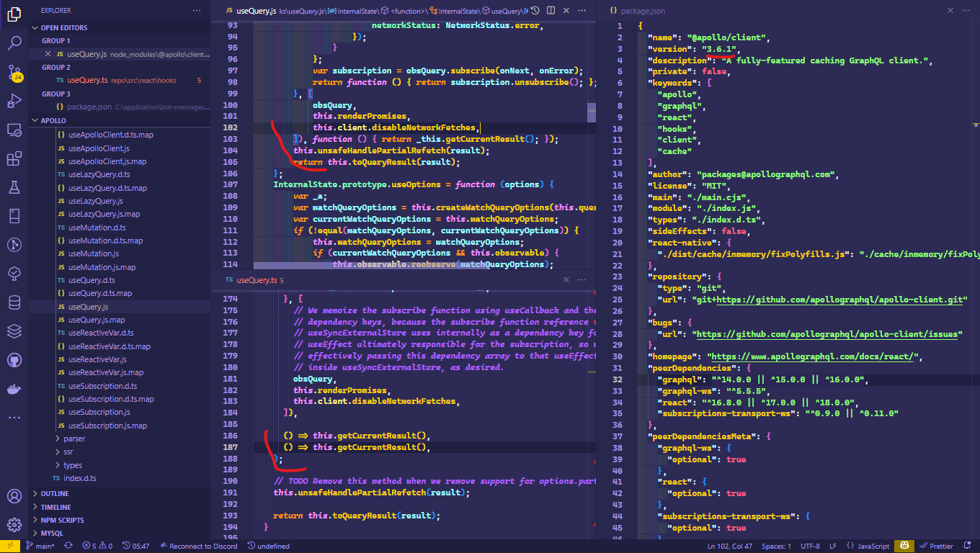This screenshot has width=980, height=553.
Task: Split the useQuery.js editor
Action: 551,11
